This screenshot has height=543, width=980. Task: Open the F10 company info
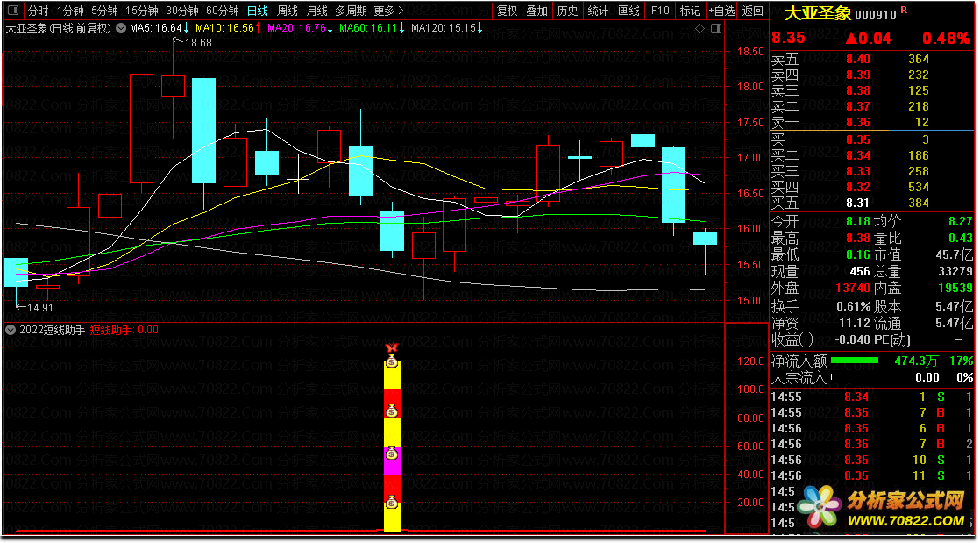click(x=659, y=11)
